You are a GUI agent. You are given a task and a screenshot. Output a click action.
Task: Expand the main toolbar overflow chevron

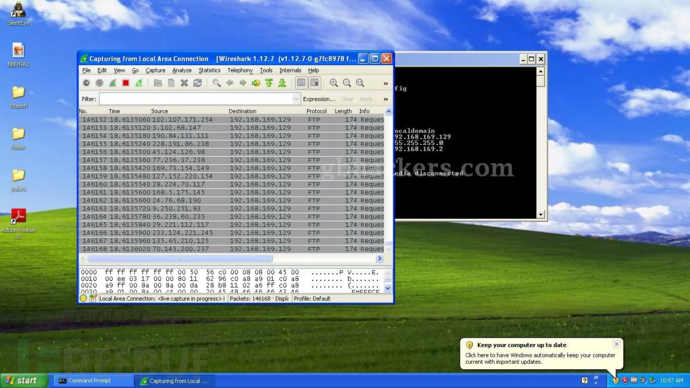[x=385, y=83]
